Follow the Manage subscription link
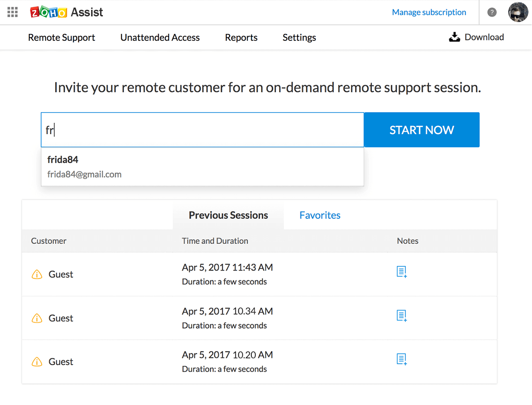Viewport: 532px width, 405px height. [x=429, y=12]
